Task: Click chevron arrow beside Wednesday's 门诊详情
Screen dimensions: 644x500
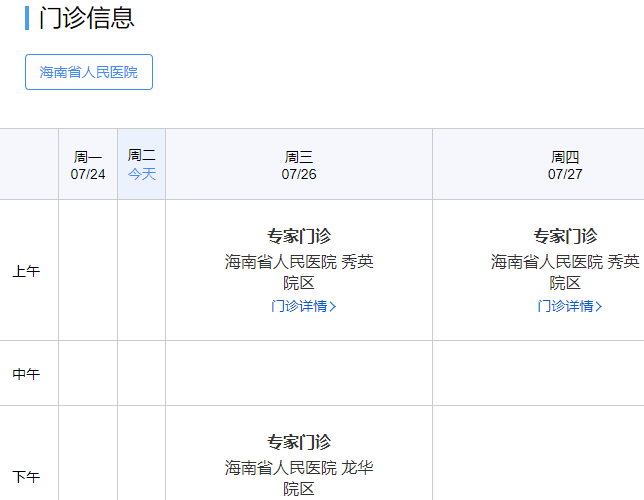Action: (x=333, y=307)
